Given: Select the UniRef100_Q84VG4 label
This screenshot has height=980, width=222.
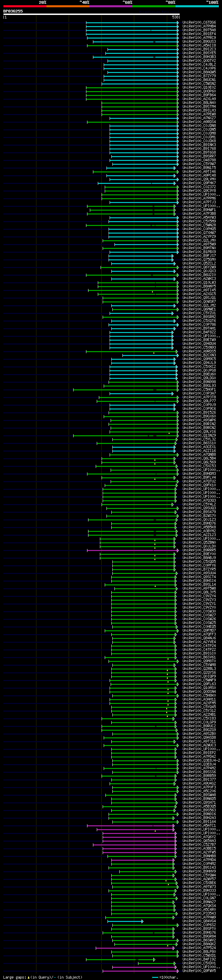Looking at the screenshot, I should click(199, 921).
